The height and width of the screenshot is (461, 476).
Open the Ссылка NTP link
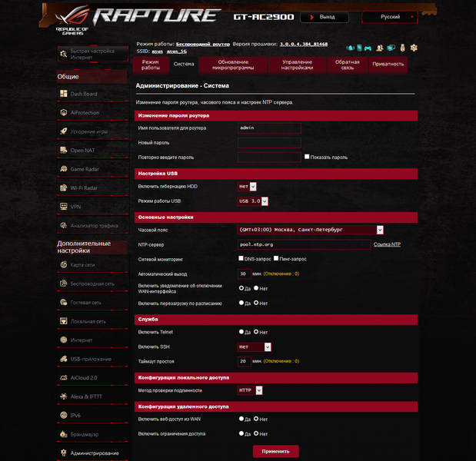coord(387,244)
